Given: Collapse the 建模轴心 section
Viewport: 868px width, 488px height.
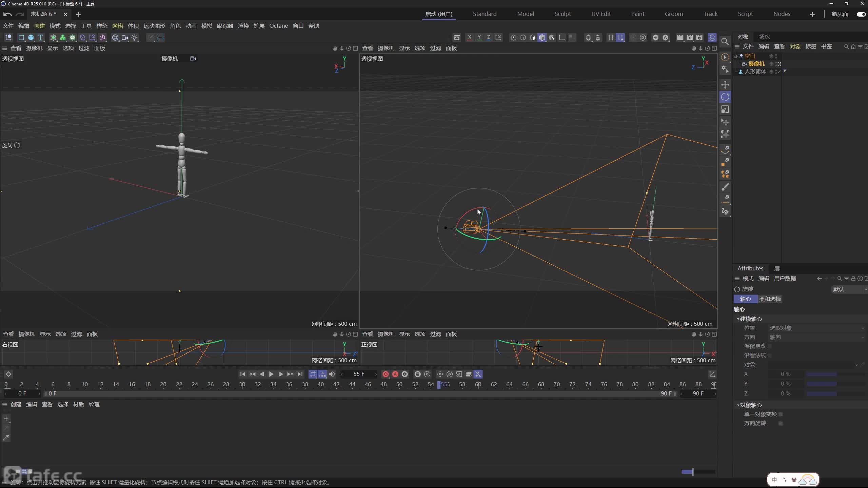Looking at the screenshot, I should tap(738, 319).
